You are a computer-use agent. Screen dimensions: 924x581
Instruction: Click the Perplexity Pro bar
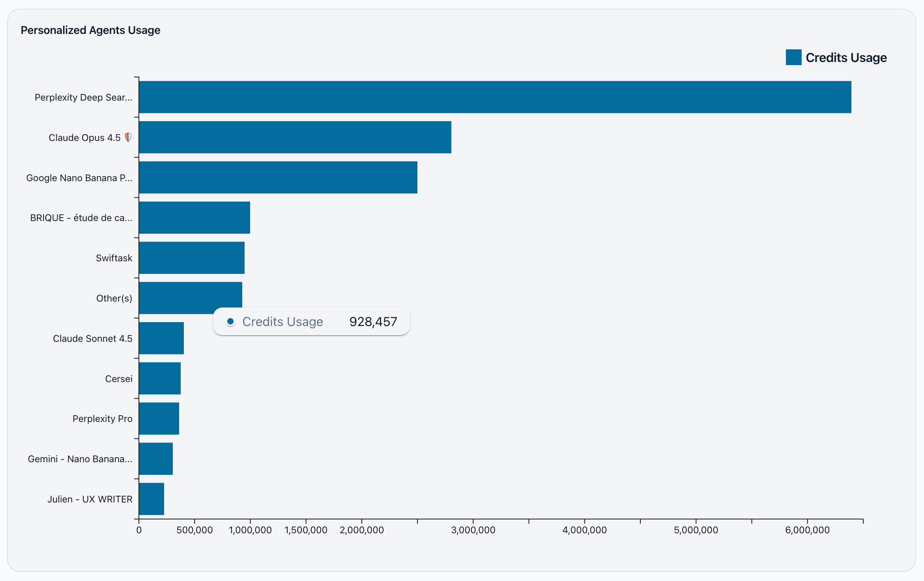(159, 418)
